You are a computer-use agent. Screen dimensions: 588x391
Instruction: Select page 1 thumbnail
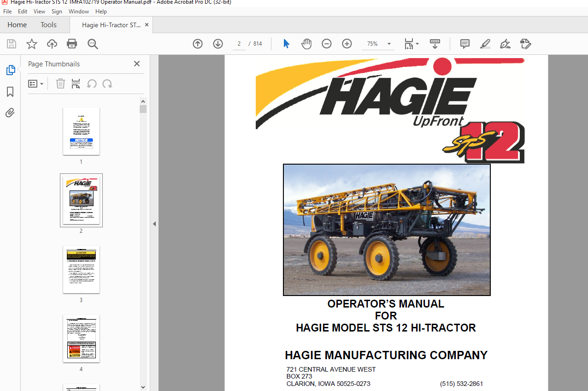pos(81,131)
